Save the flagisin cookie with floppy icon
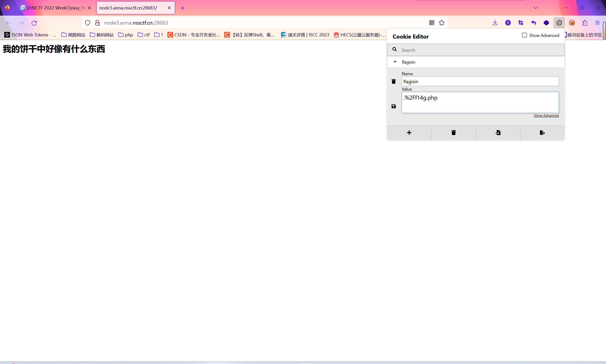606x364 pixels. [x=393, y=106]
